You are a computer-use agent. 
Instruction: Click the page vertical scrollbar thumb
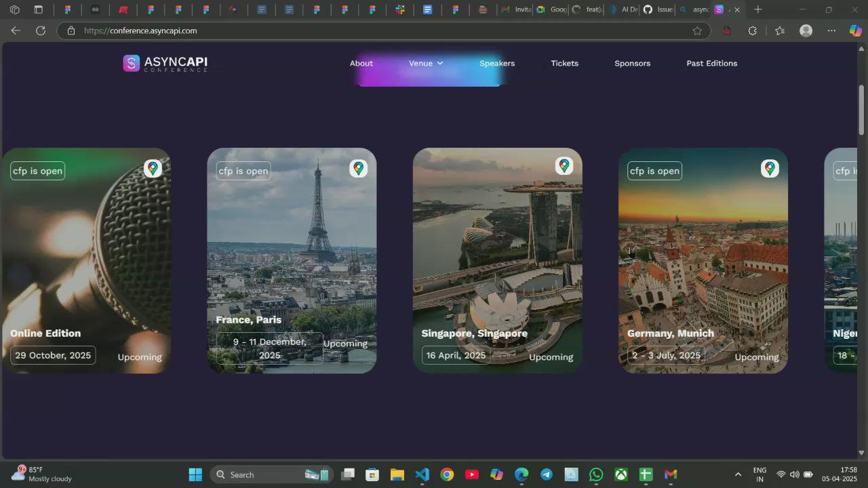pos(861,108)
